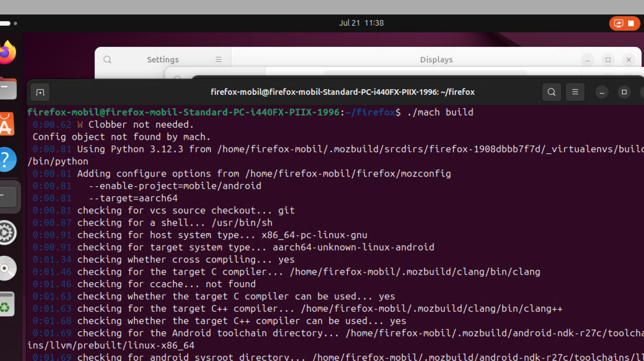Open a new terminal tab
This screenshot has height=361, width=644.
(x=40, y=92)
